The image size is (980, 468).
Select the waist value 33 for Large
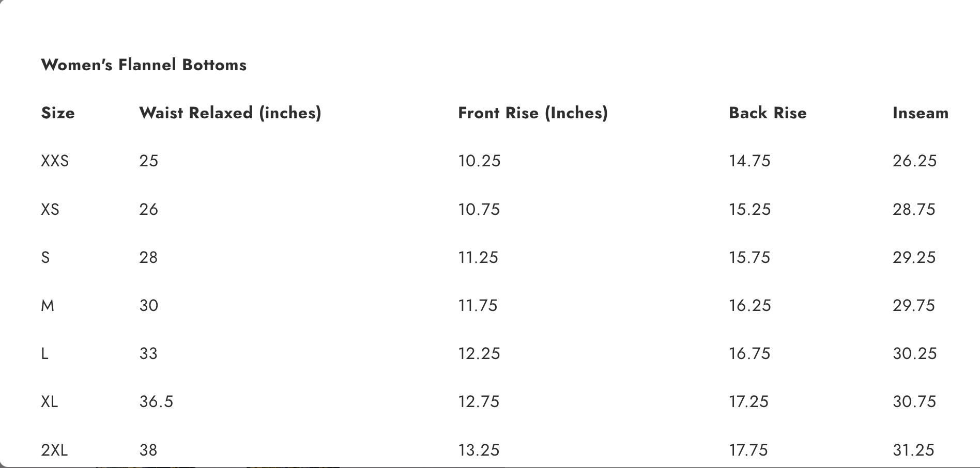tap(148, 353)
